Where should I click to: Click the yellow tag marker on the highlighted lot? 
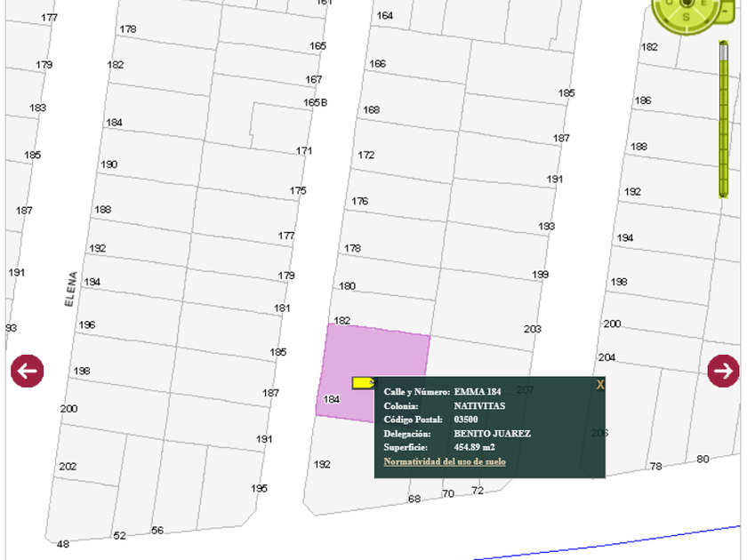tap(363, 382)
